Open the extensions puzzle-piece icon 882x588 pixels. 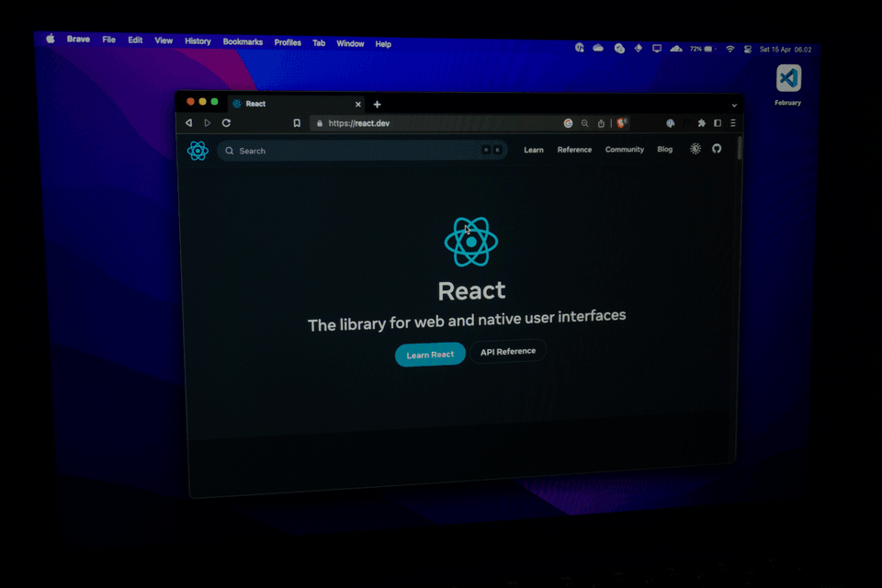coord(702,123)
